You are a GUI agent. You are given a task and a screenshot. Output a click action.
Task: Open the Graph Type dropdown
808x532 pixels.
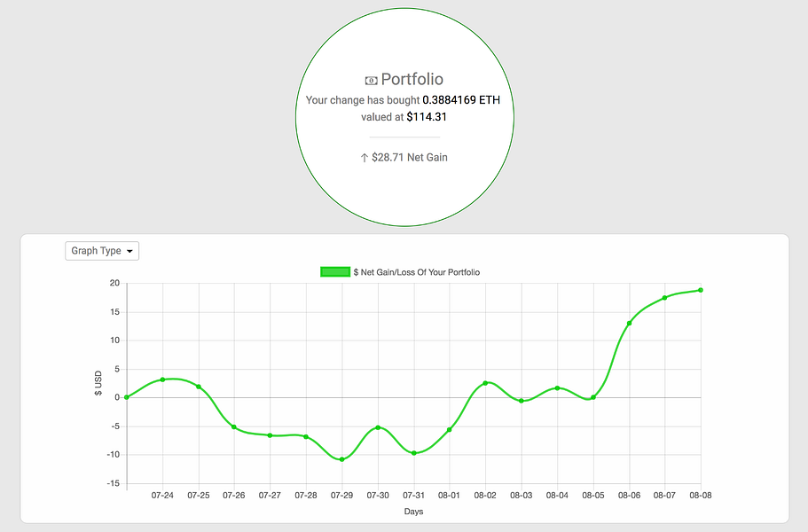102,251
